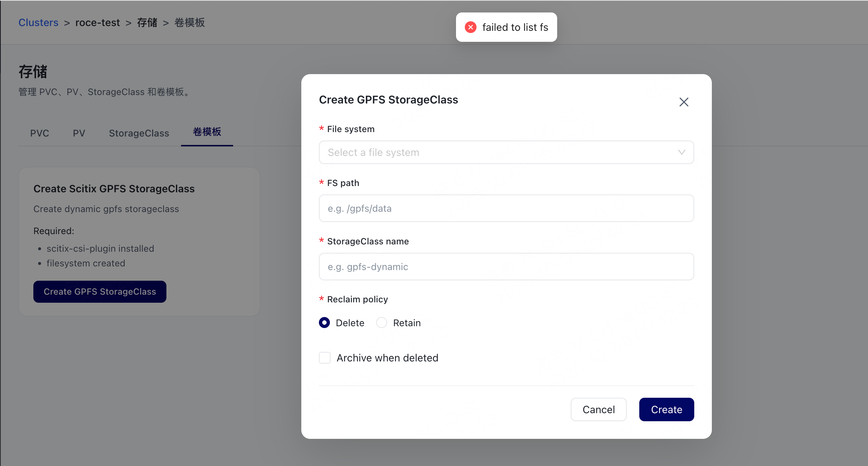The image size is (868, 466).
Task: Cancel the StorageClass creation dialog
Action: click(599, 409)
